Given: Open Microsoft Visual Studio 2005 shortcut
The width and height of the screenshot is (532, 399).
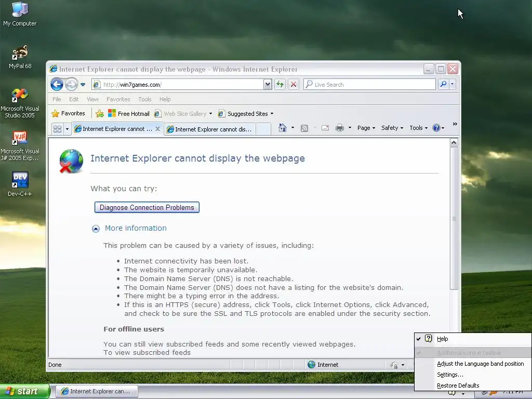Looking at the screenshot, I should coord(20,103).
